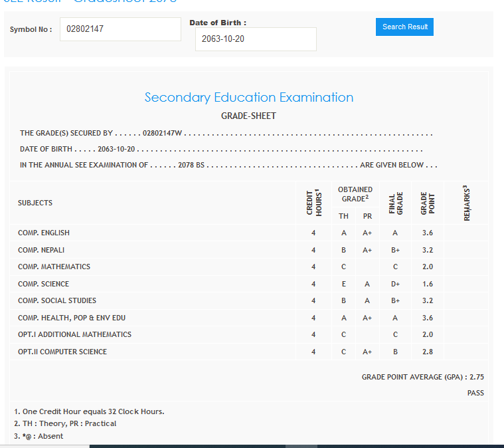
Task: Click the Date of Birth input field
Action: click(x=256, y=39)
